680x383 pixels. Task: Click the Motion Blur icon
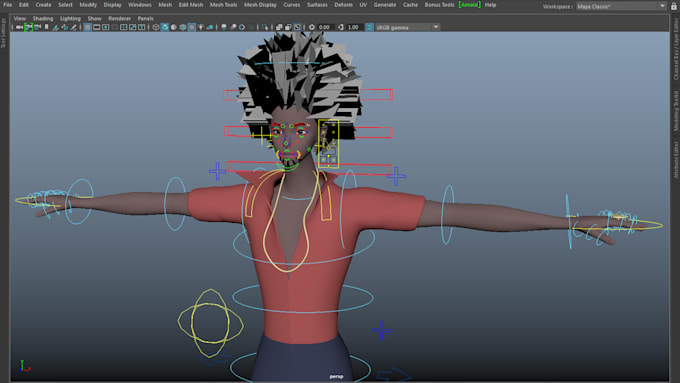pyautogui.click(x=233, y=27)
